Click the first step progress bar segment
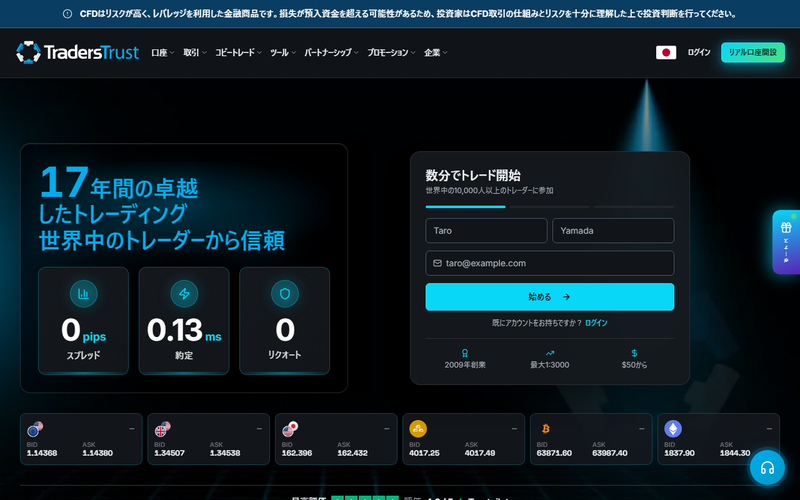This screenshot has width=800, height=500. pos(465,207)
